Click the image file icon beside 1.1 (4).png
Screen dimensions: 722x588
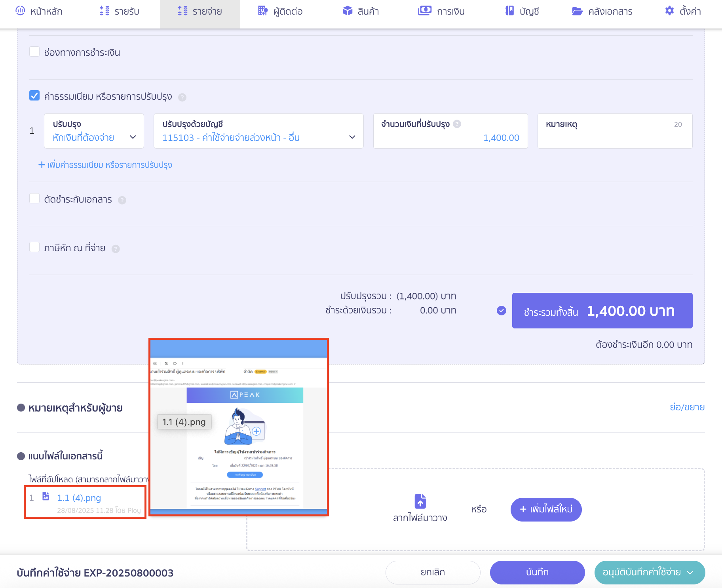tap(46, 496)
